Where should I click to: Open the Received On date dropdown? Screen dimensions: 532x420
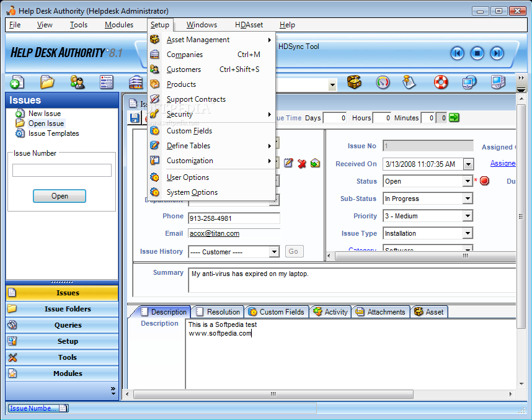point(468,164)
